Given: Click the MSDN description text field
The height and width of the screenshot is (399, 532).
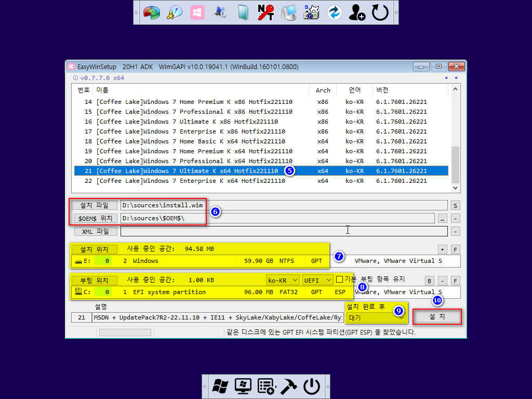Looking at the screenshot, I should [218, 317].
